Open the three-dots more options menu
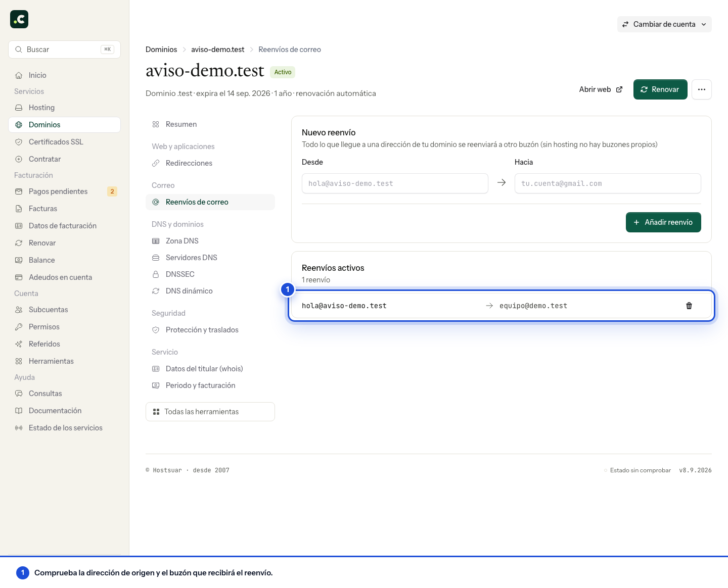Image resolution: width=728 pixels, height=588 pixels. pos(702,89)
